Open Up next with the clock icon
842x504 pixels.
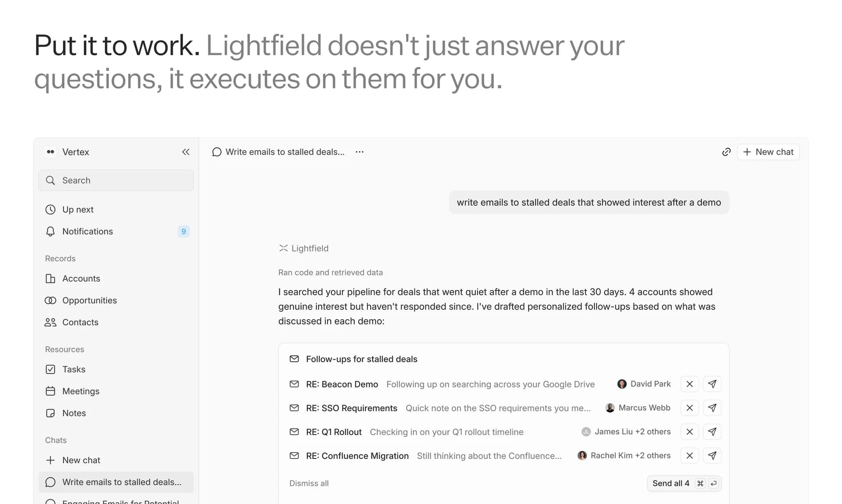(x=78, y=209)
